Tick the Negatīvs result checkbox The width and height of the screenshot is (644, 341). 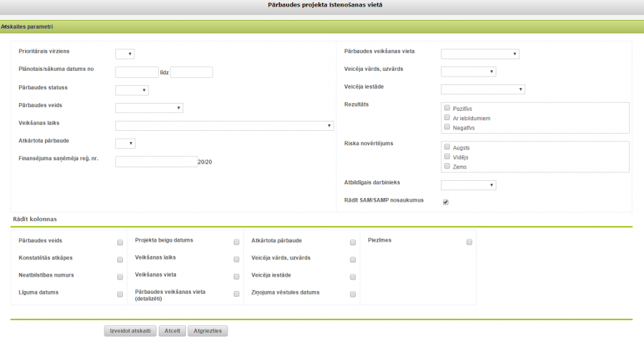[x=447, y=127]
